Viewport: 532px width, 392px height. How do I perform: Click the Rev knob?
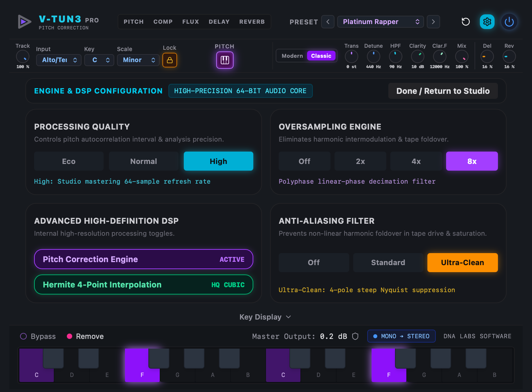[x=509, y=56]
